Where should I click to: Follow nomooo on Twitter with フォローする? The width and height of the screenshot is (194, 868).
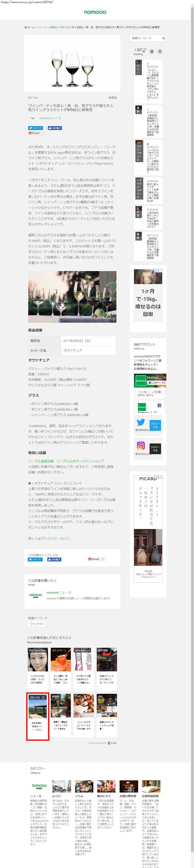tap(155, 425)
